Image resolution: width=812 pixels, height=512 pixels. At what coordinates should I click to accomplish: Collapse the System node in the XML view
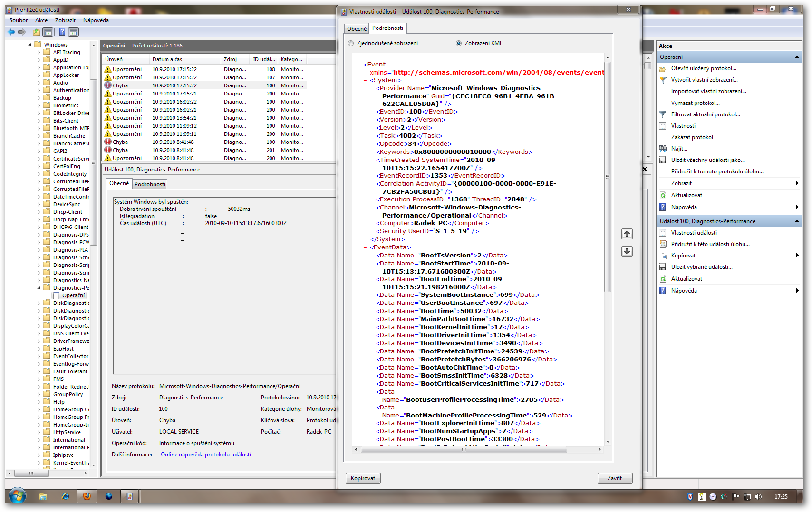(x=365, y=80)
